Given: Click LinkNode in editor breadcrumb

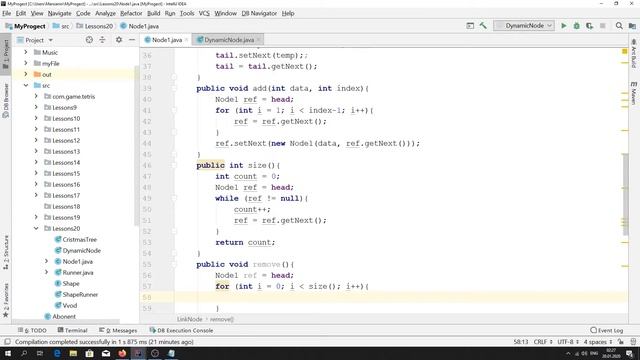Looking at the screenshot, I should [x=189, y=319].
